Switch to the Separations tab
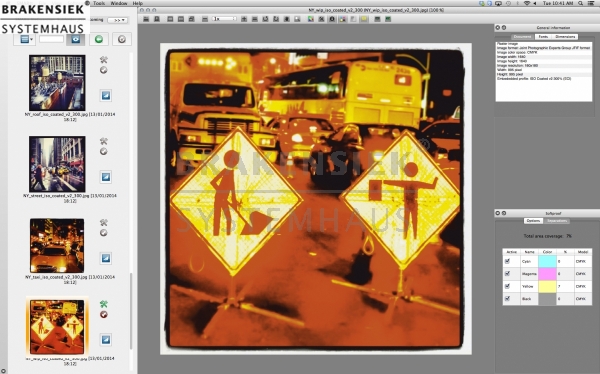Image resolution: width=600 pixels, height=374 pixels. click(x=557, y=221)
